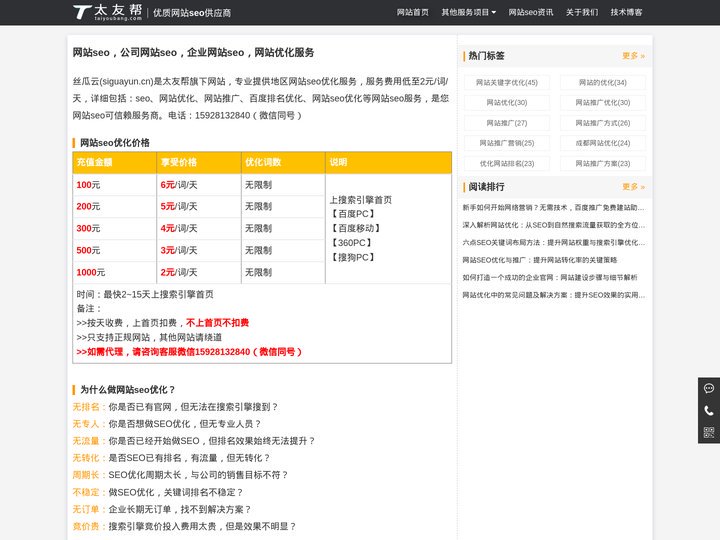Click 【百度PC】 in description cell
This screenshot has height=540, width=720.
[353, 214]
